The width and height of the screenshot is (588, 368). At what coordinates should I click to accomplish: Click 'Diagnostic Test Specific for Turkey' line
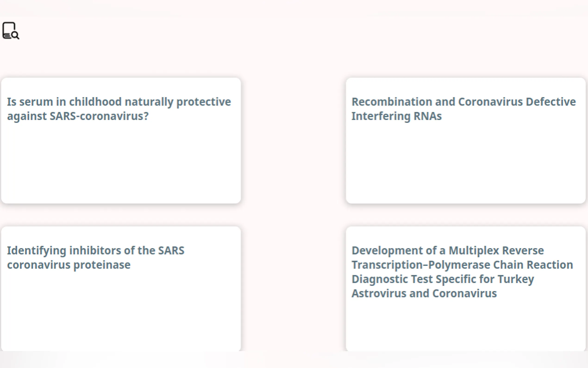(x=443, y=279)
